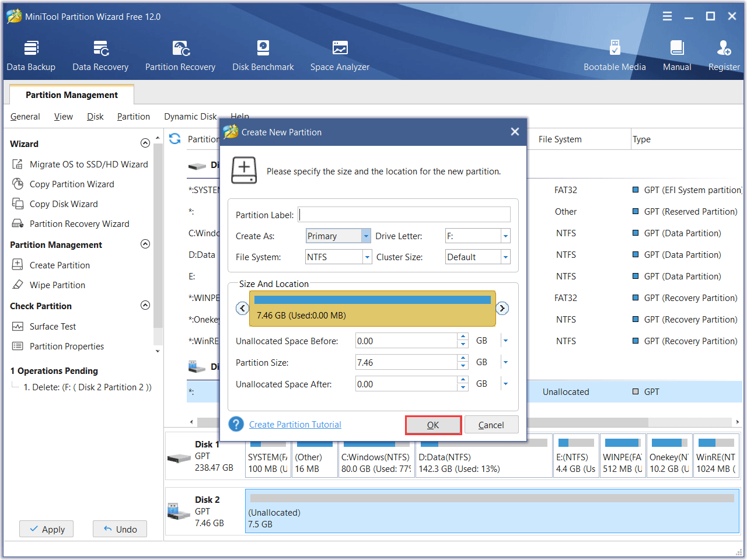Open the General menu
Image resolution: width=747 pixels, height=560 pixels.
click(x=25, y=117)
